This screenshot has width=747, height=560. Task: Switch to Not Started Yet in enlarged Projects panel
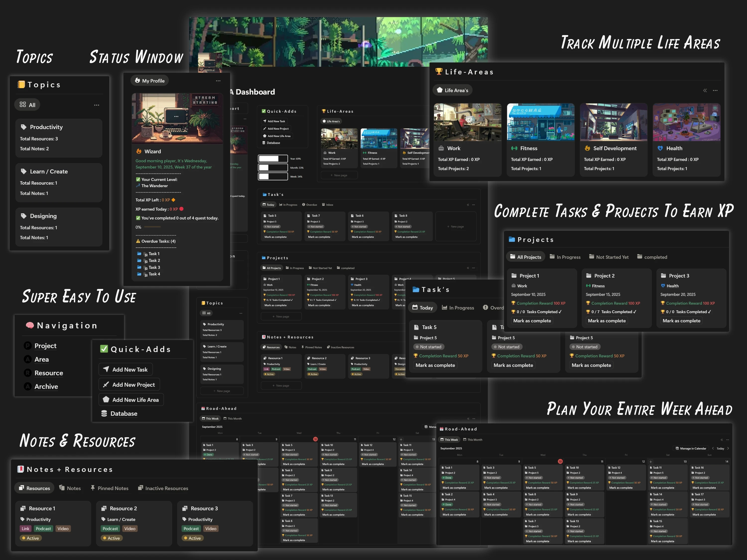(609, 257)
